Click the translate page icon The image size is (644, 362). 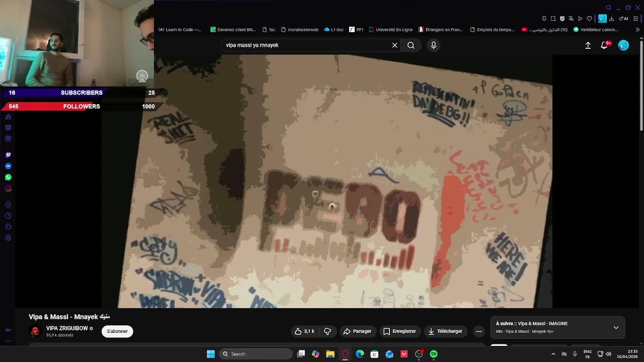click(x=571, y=19)
